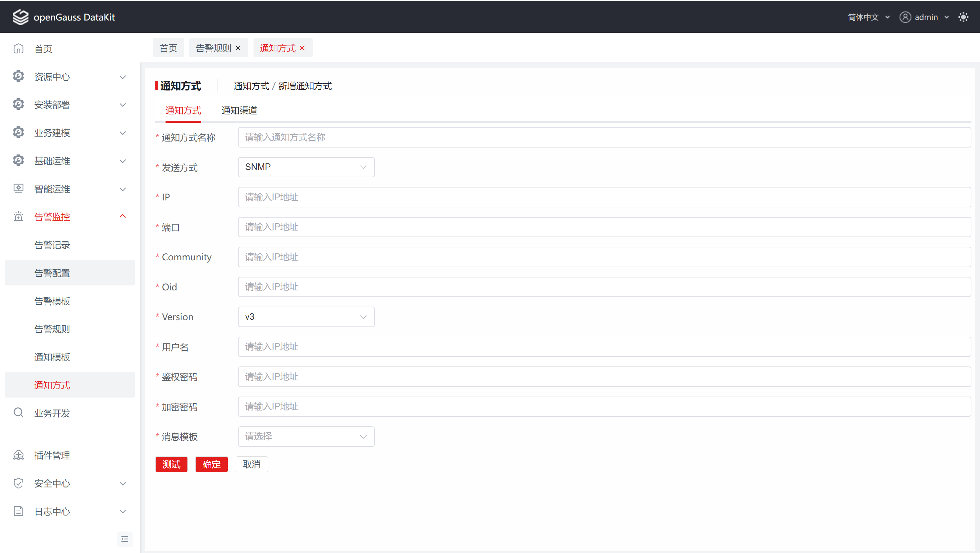
Task: Open the 发送方式 SNMP dropdown
Action: point(306,167)
